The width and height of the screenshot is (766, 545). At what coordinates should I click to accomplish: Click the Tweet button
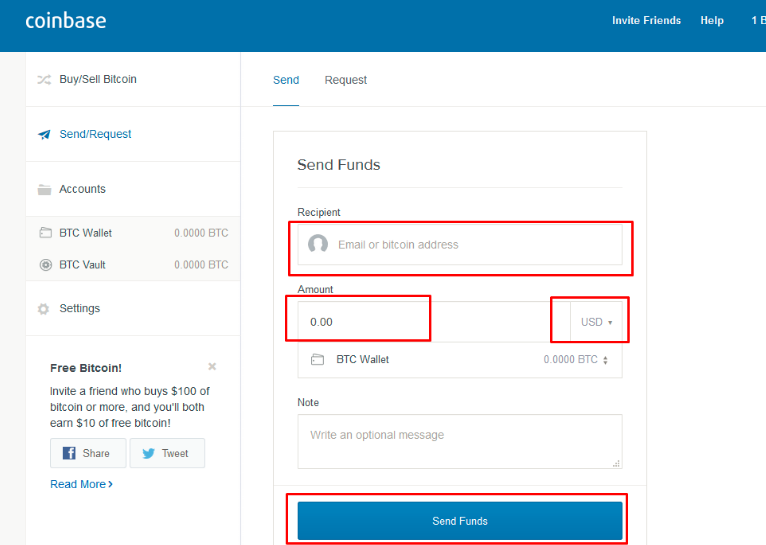point(166,453)
